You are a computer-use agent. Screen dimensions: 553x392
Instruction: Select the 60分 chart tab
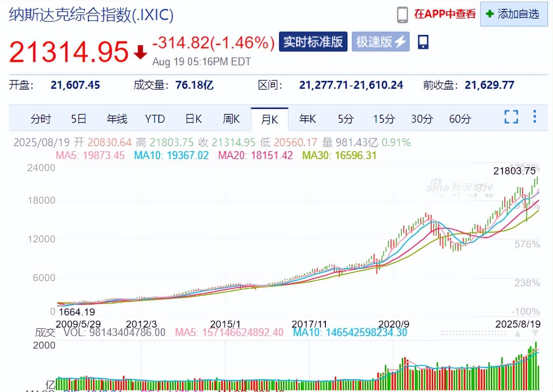point(460,119)
